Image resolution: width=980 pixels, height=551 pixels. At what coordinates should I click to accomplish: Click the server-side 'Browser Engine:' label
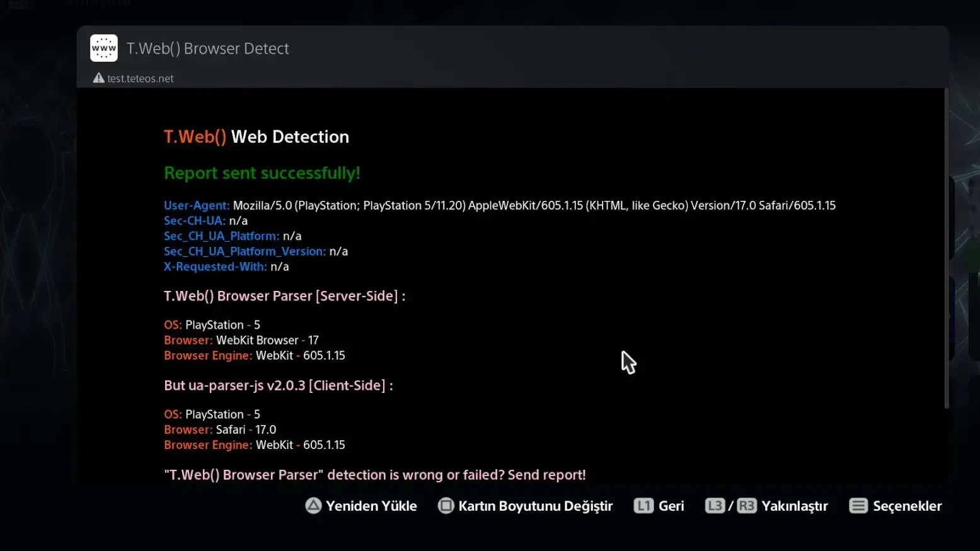208,355
